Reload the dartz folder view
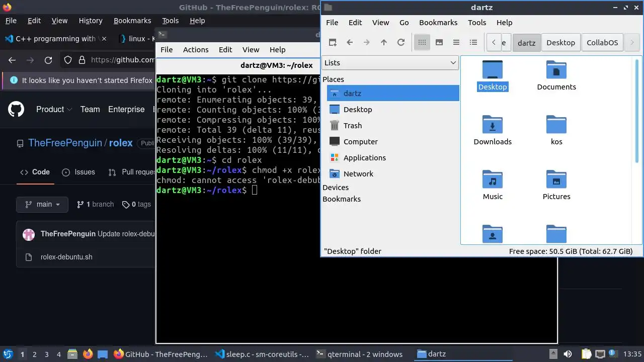This screenshot has width=644, height=362. pyautogui.click(x=401, y=43)
